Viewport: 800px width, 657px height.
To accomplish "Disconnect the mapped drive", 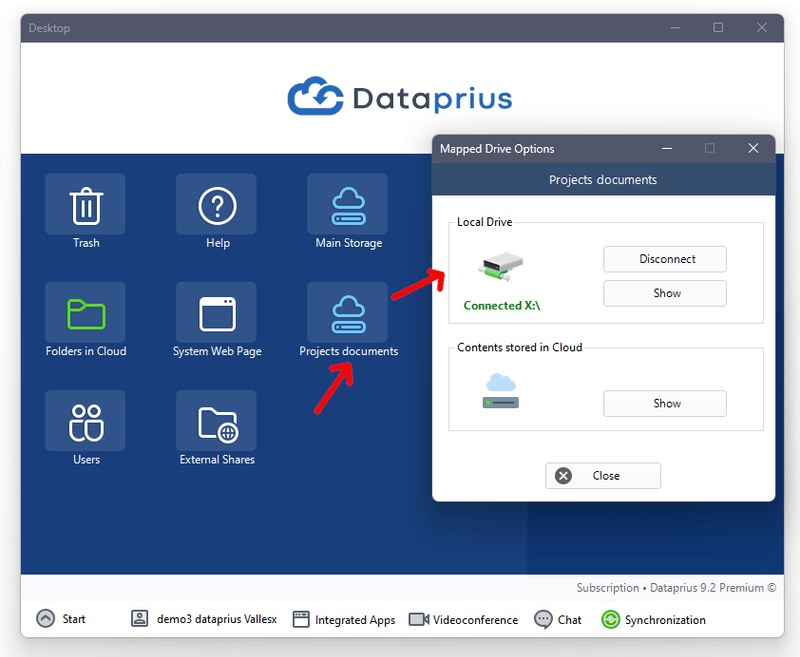I will pos(664,259).
